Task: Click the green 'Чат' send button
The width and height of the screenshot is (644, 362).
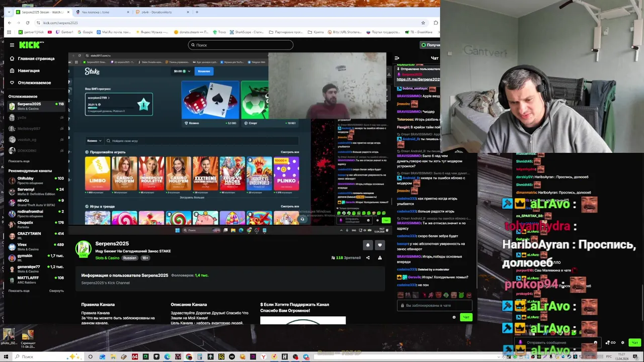Action: pyautogui.click(x=466, y=317)
